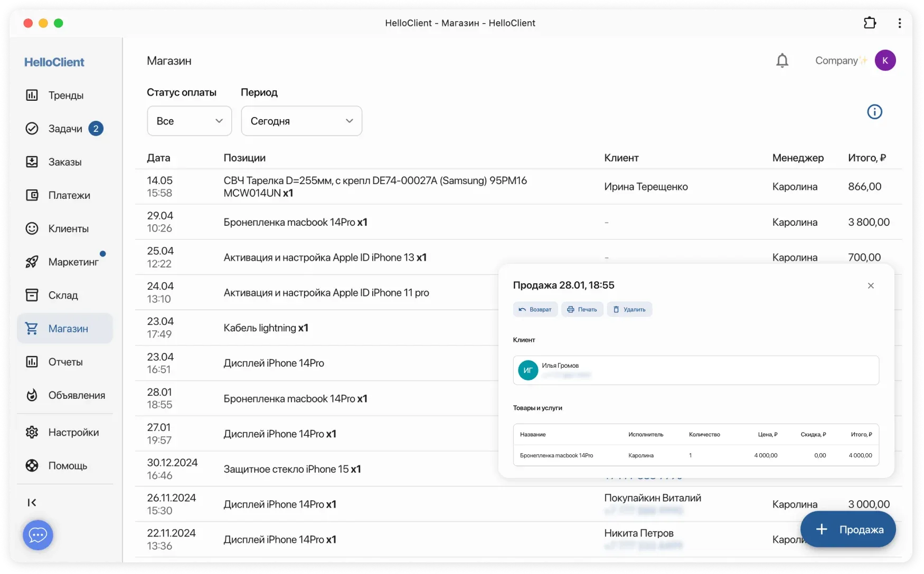Go to Тренды in the sidebar
This screenshot has width=924, height=574.
(65, 95)
